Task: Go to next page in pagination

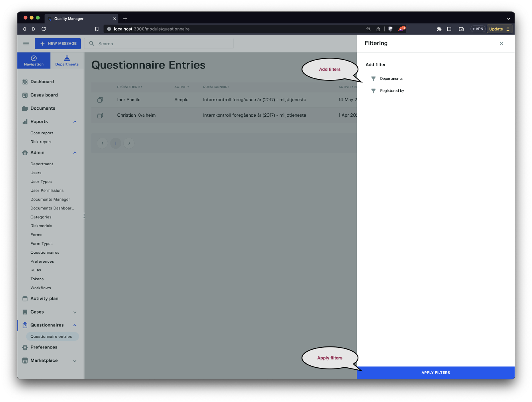Action: click(x=129, y=143)
